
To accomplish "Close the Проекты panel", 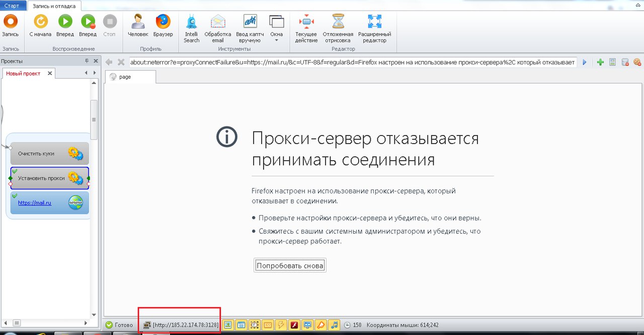I will 96,61.
